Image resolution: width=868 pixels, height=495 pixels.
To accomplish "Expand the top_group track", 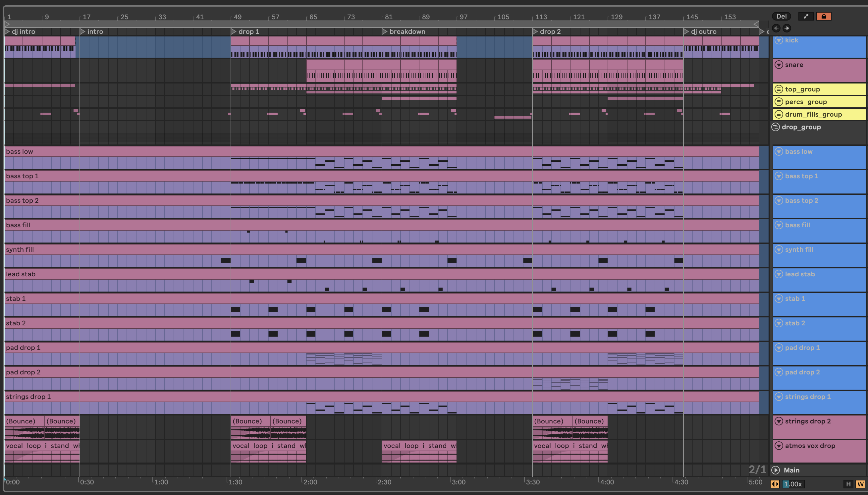I will click(x=779, y=89).
